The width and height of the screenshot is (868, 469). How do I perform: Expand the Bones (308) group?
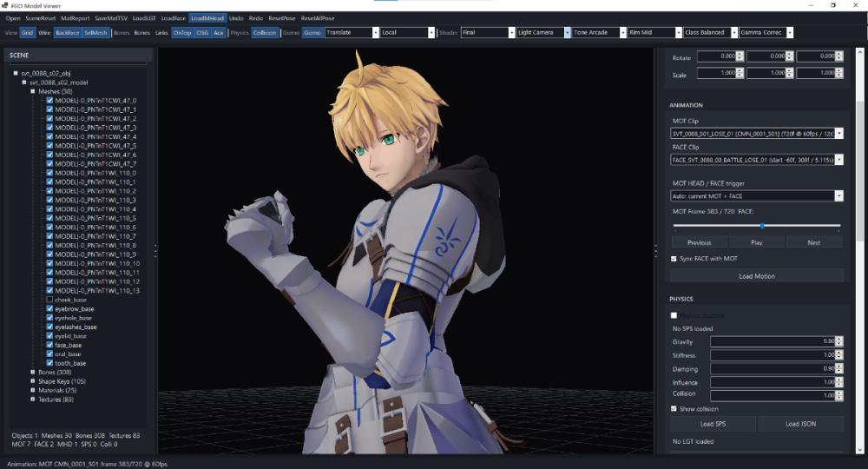(33, 372)
